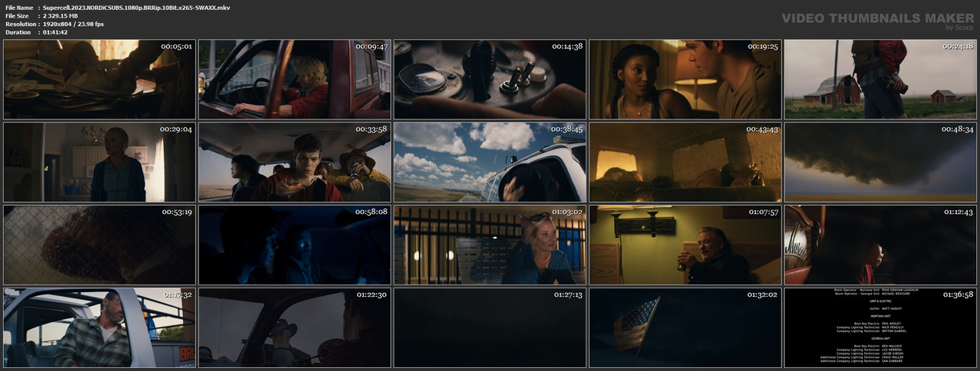This screenshot has width=980, height=371.
Task: Select the thumbnail timestamped 00:19:25
Action: (x=685, y=79)
